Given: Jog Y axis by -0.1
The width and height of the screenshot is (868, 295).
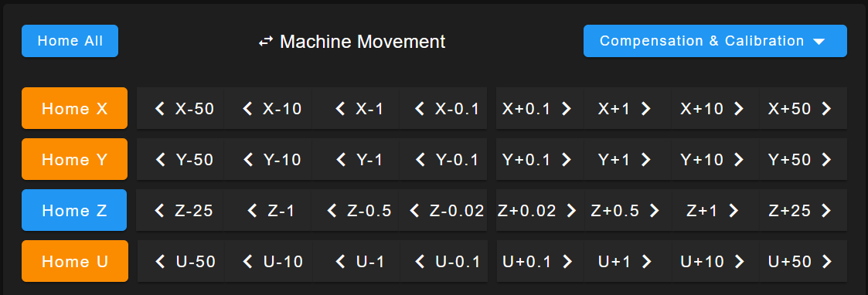Looking at the screenshot, I should (x=443, y=159).
